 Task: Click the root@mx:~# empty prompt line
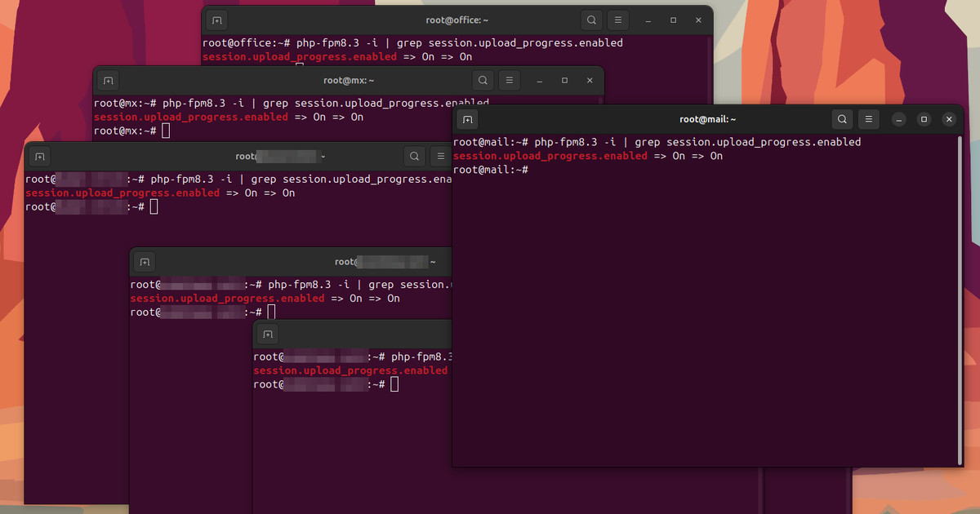click(131, 131)
